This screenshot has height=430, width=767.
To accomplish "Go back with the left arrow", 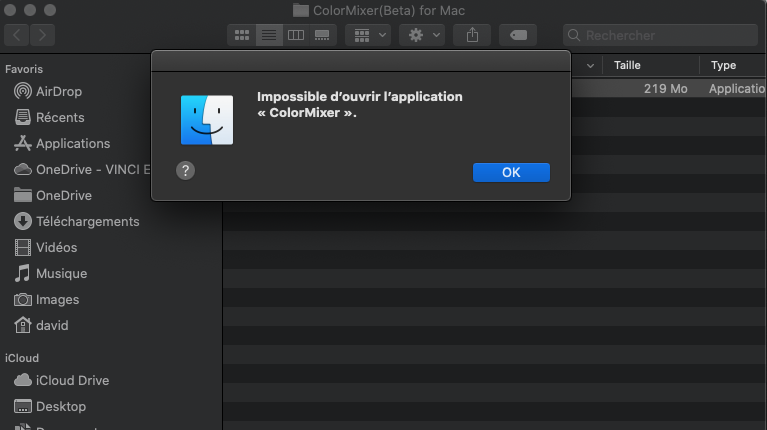I will pyautogui.click(x=17, y=35).
